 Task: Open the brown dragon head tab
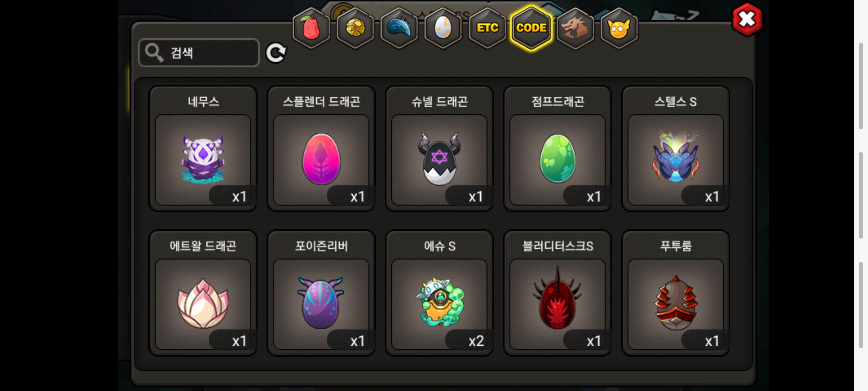click(575, 28)
